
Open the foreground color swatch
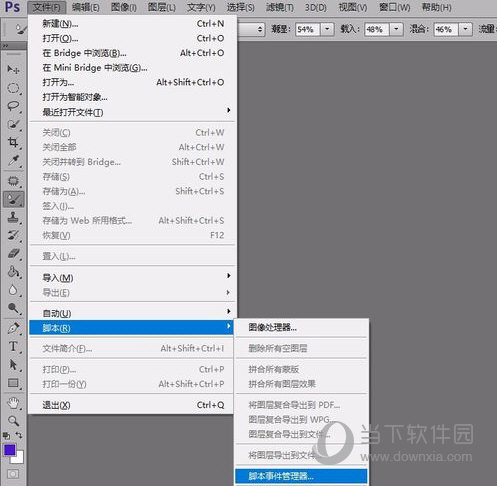click(10, 450)
